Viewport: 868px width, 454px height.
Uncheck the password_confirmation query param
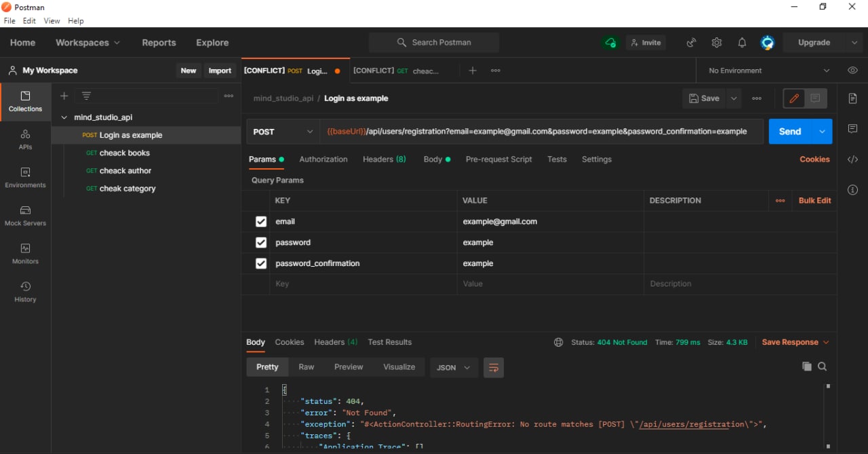[x=261, y=263]
